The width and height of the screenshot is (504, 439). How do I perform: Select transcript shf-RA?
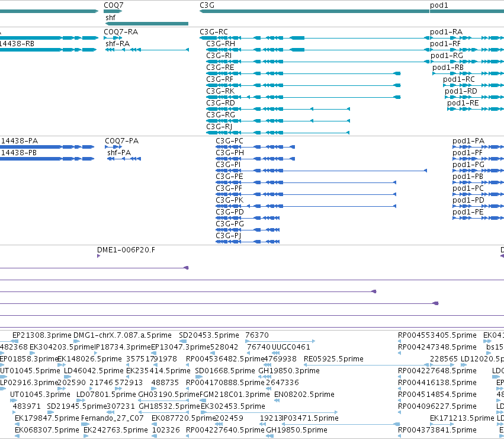tap(147, 50)
